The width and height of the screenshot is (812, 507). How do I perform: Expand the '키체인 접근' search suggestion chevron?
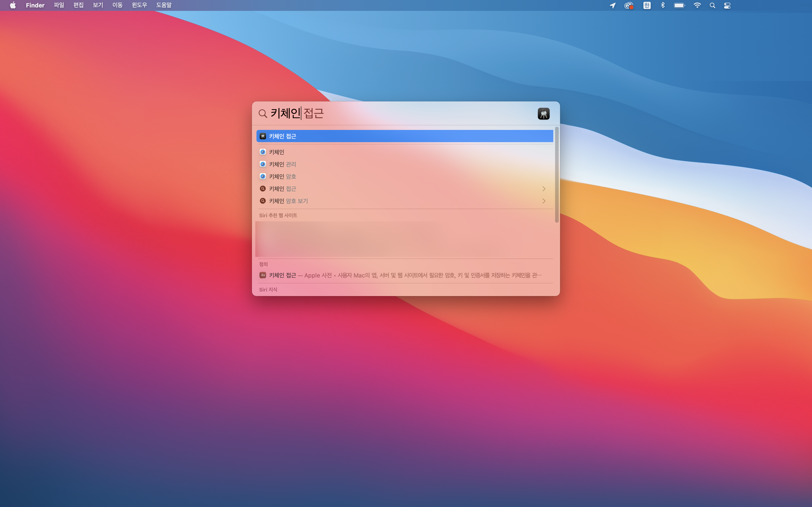[544, 189]
